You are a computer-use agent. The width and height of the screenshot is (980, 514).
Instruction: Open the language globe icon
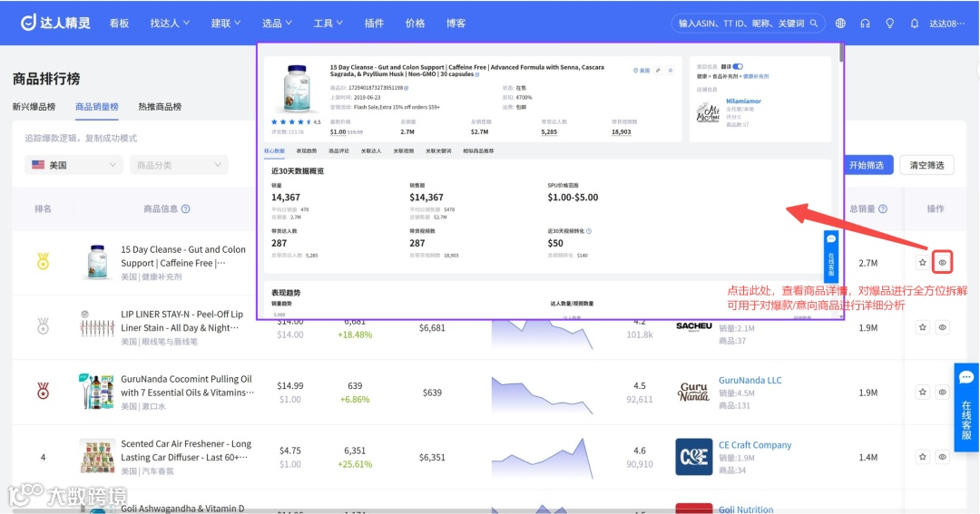coord(840,23)
